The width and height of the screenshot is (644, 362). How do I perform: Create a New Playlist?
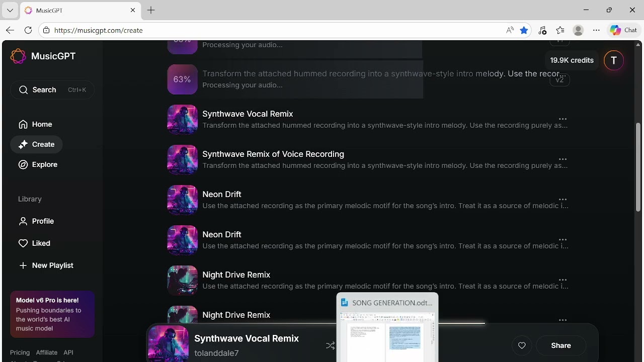[x=46, y=265]
